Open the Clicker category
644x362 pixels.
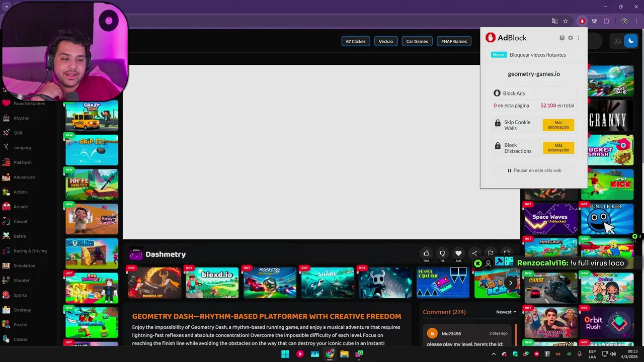(x=21, y=339)
